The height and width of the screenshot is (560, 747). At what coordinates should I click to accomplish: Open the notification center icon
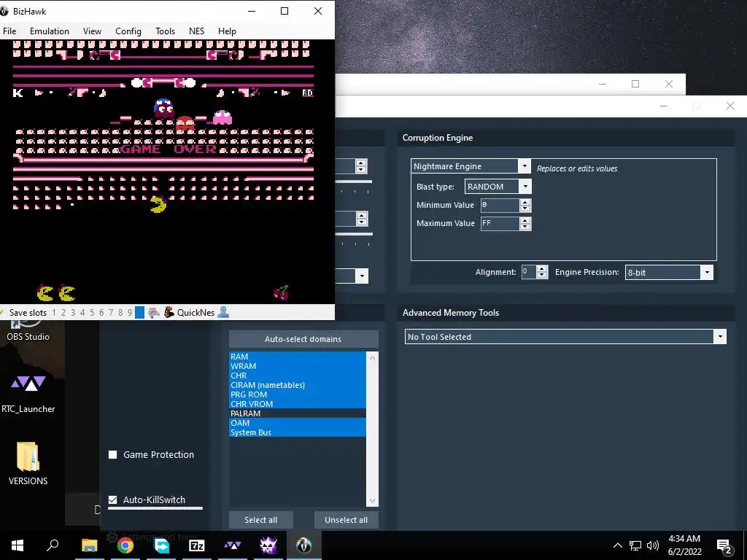pyautogui.click(x=724, y=546)
